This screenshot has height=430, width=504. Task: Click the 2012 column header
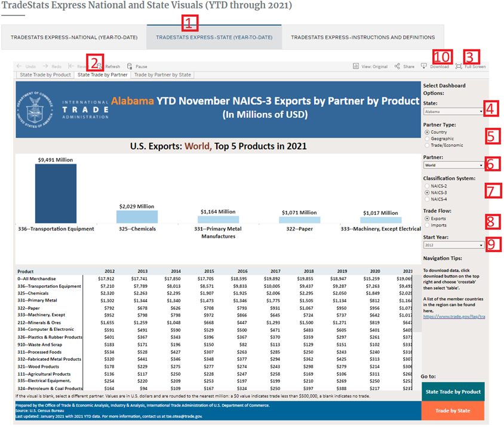point(110,272)
